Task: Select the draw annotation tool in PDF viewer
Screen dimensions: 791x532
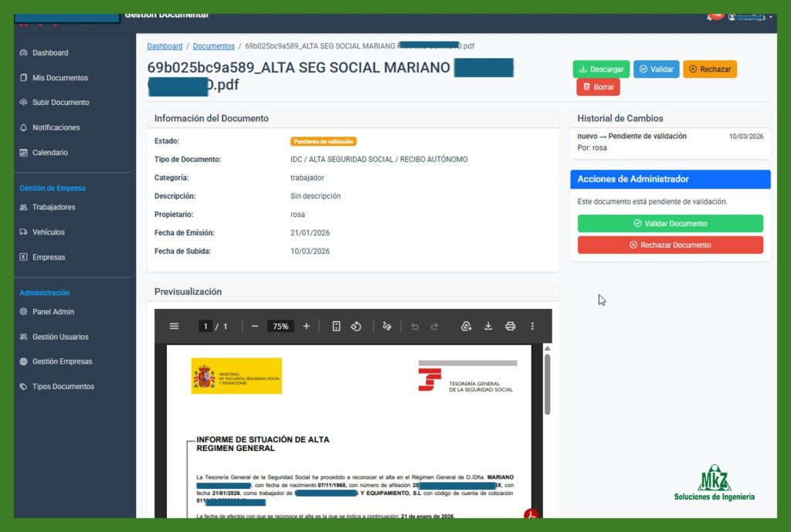Action: point(387,327)
